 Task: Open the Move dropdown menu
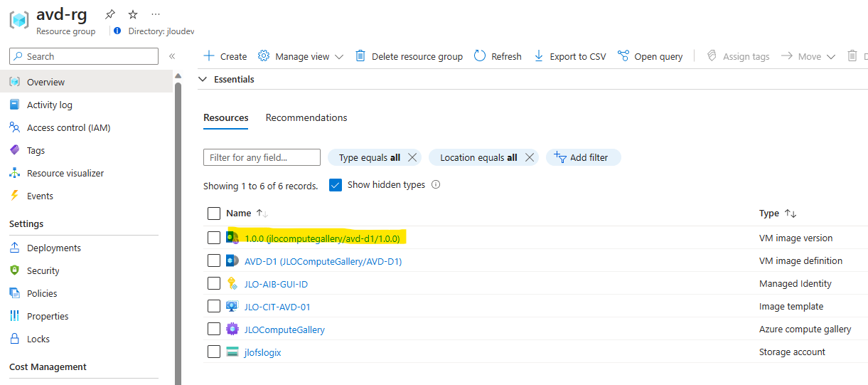(x=808, y=56)
